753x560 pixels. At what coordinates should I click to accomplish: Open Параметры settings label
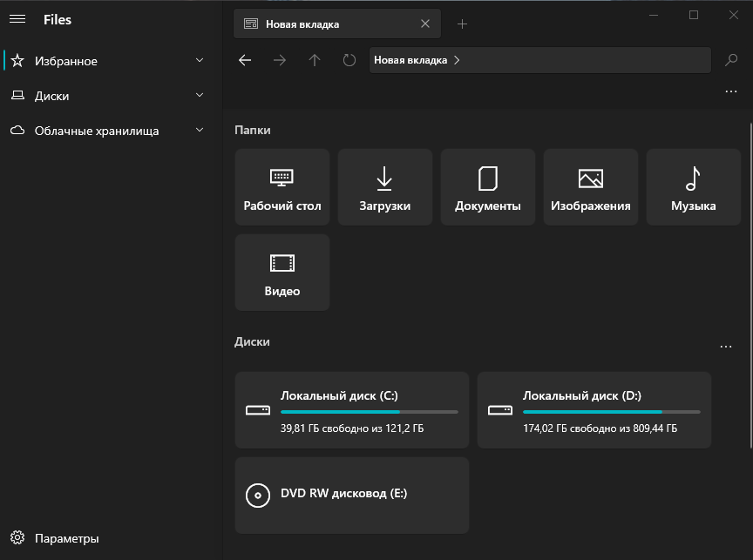67,538
